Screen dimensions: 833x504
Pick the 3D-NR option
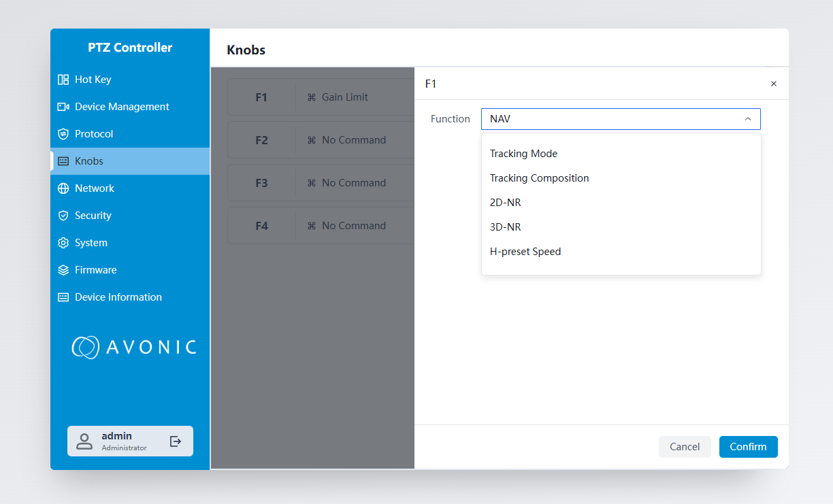[621, 227]
